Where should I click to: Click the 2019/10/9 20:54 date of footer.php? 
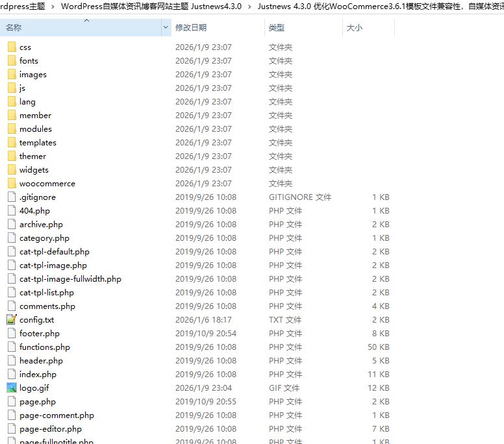click(x=206, y=333)
